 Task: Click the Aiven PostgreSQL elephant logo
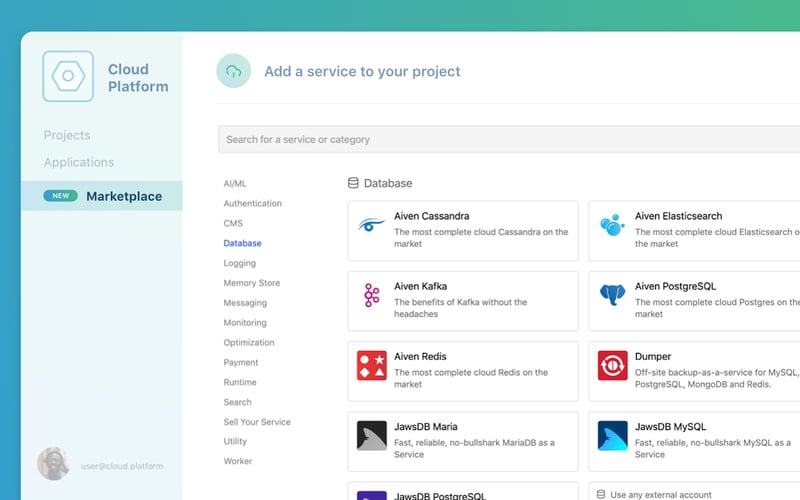tap(612, 295)
